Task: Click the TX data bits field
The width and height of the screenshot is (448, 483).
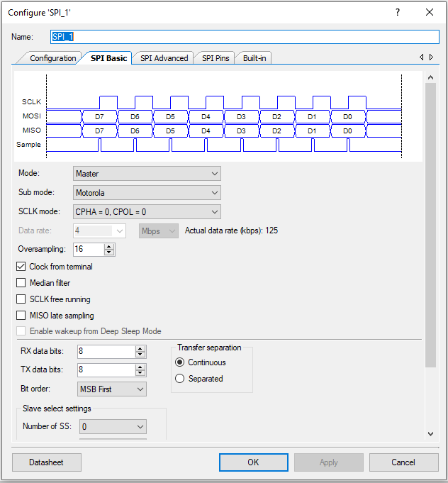Action: point(106,370)
